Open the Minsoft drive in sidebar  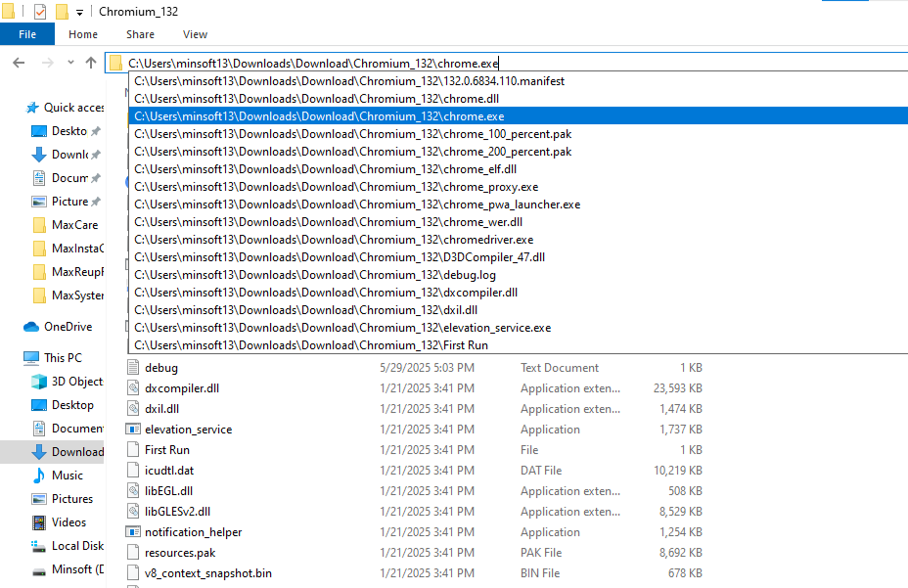[x=67, y=569]
